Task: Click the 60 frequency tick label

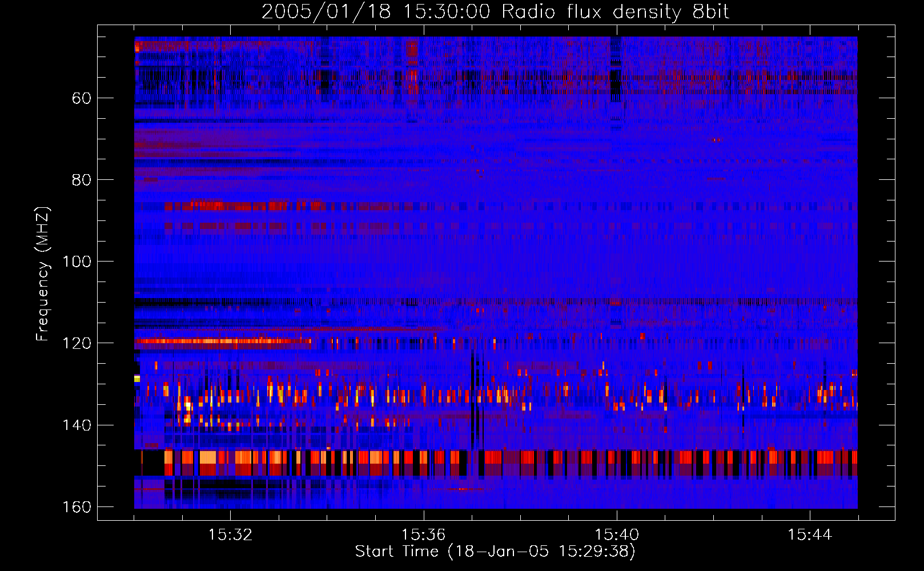Action: point(81,98)
